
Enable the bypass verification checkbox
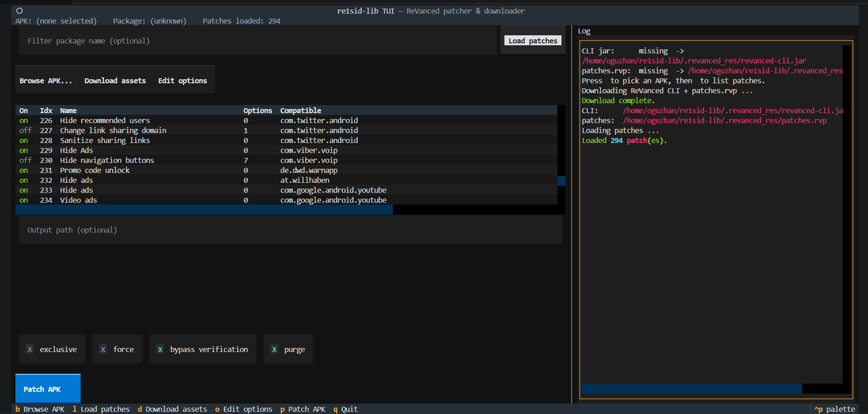[x=203, y=350]
